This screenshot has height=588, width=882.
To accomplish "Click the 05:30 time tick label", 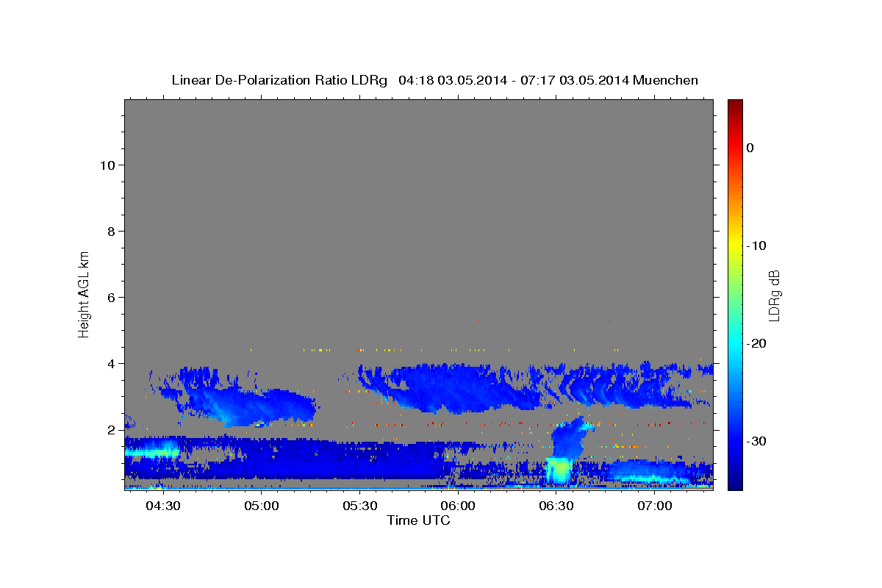I will (x=360, y=506).
